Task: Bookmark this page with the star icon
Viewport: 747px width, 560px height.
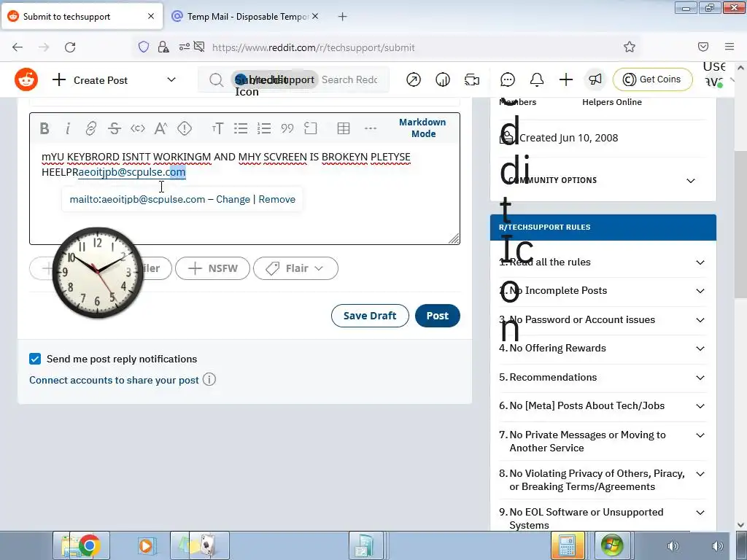Action: pyautogui.click(x=630, y=47)
